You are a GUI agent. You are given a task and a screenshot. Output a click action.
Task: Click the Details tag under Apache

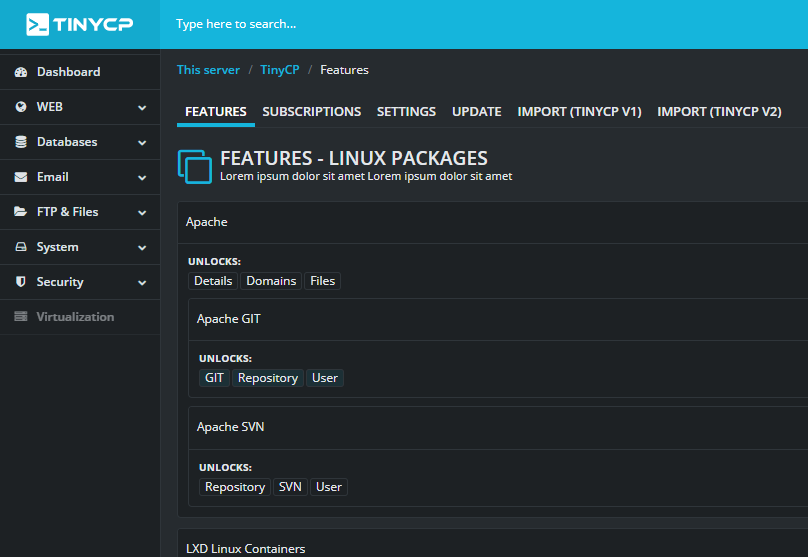[x=213, y=281]
